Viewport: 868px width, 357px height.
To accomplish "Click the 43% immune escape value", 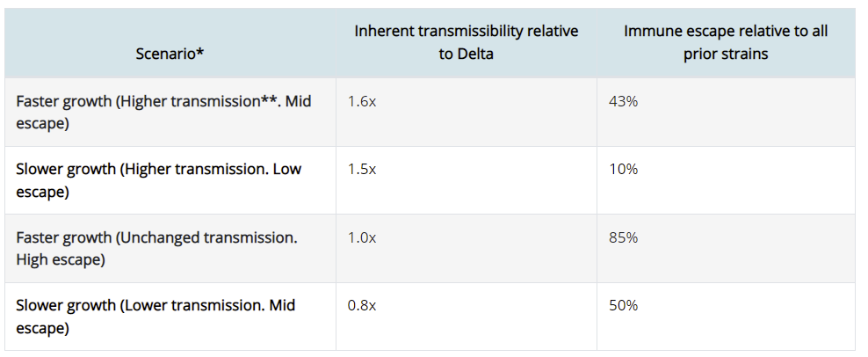I will [x=623, y=101].
